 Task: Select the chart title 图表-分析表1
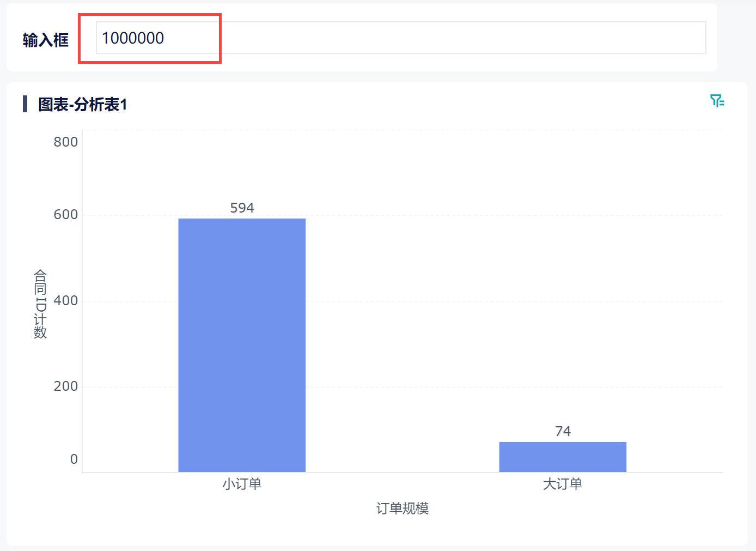click(83, 104)
